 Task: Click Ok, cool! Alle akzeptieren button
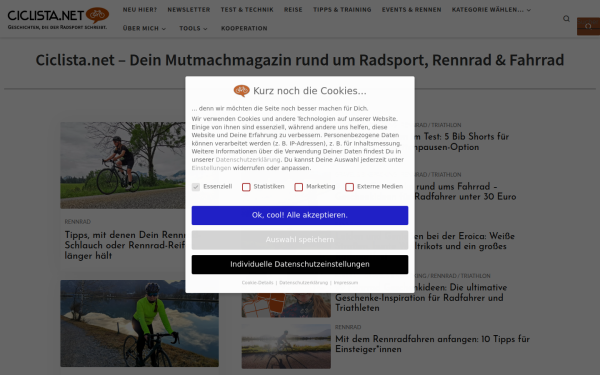(x=300, y=215)
